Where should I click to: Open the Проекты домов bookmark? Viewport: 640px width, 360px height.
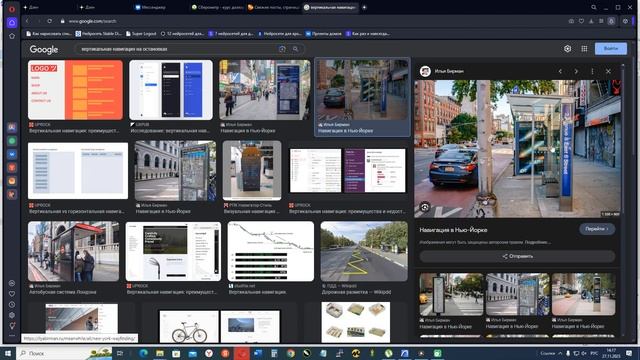pos(323,34)
